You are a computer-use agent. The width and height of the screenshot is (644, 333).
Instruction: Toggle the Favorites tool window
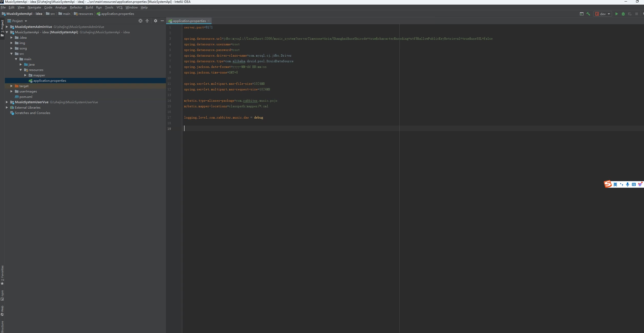click(x=2, y=275)
